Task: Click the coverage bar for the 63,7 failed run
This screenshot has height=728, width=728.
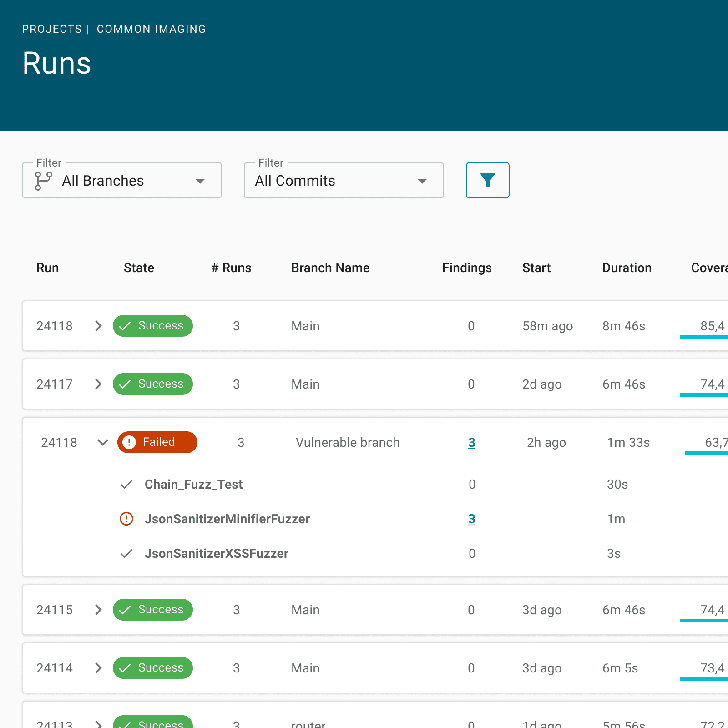Action: [706, 453]
